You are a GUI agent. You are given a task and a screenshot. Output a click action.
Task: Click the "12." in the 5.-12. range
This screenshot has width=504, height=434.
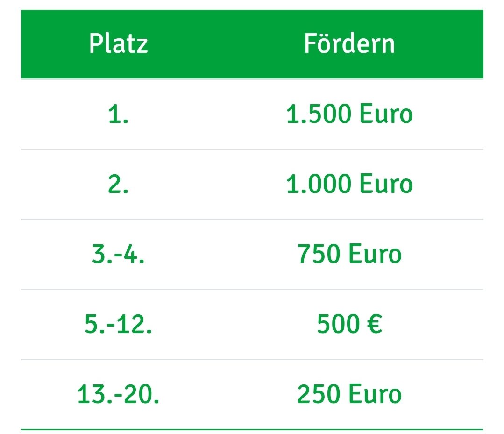tap(136, 325)
